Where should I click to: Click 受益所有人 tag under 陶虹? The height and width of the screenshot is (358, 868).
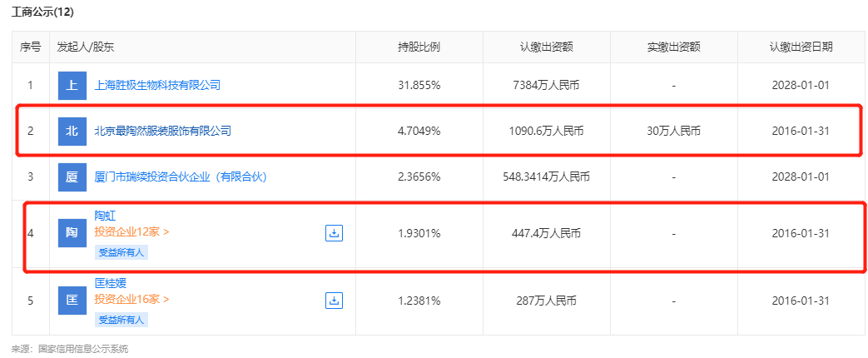122,252
